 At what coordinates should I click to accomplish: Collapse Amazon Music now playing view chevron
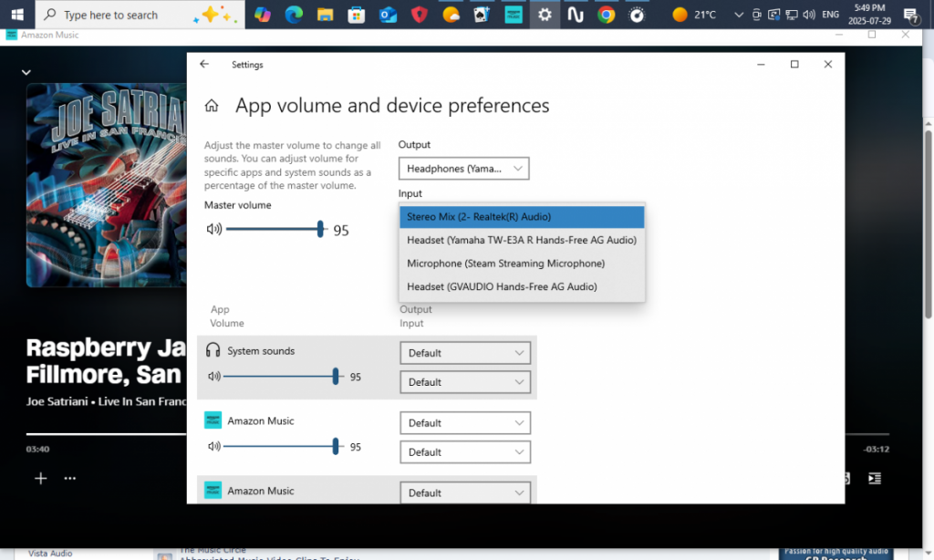pos(26,73)
